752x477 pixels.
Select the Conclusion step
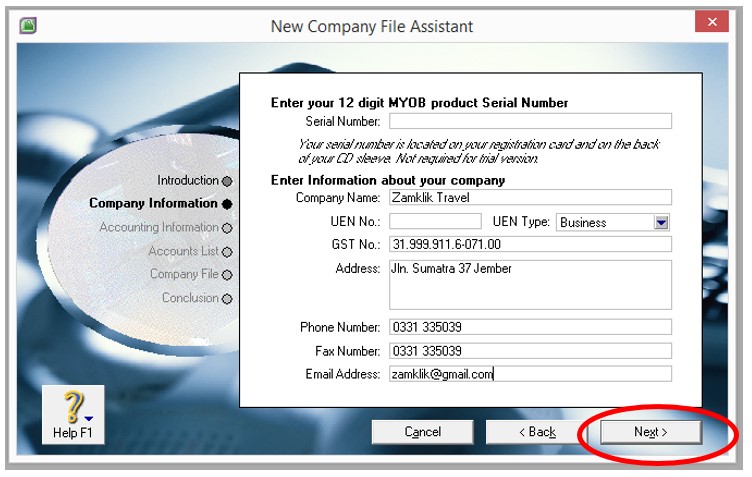coord(197,298)
